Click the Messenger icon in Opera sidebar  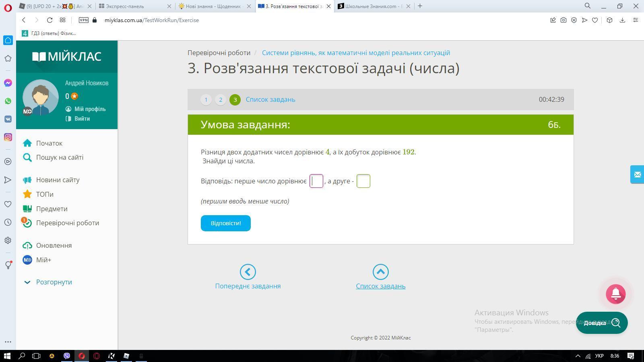[x=8, y=83]
